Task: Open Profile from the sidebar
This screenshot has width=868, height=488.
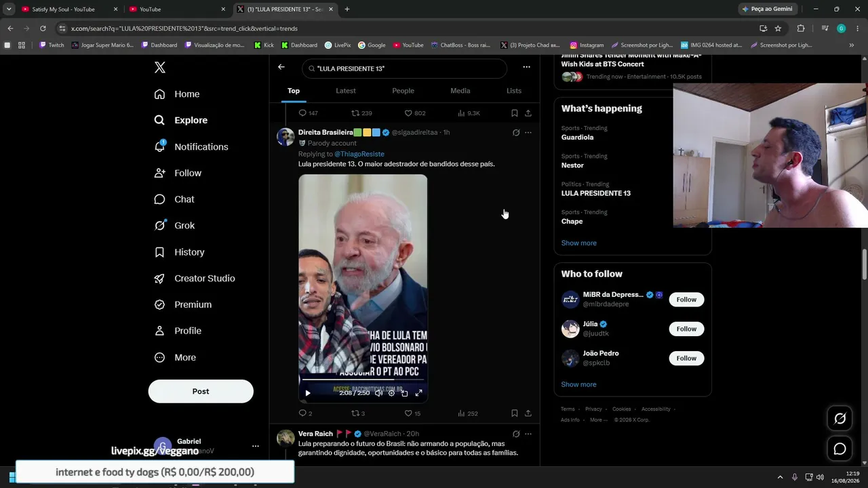Action: (x=178, y=331)
